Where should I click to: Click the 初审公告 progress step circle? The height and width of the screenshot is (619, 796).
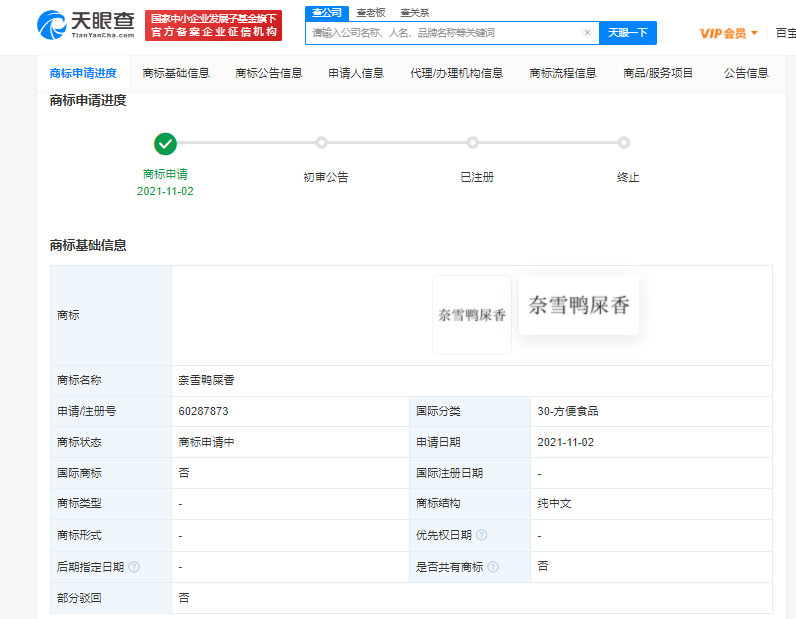tap(321, 143)
